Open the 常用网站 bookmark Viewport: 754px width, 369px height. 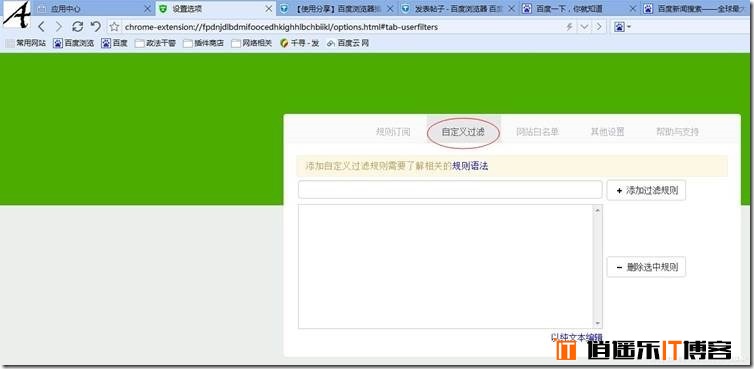click(26, 43)
